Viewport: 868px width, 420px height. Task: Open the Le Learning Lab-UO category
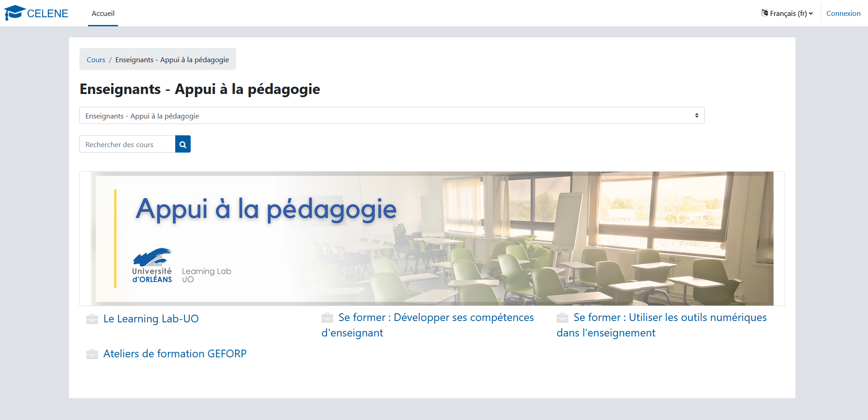coord(151,319)
